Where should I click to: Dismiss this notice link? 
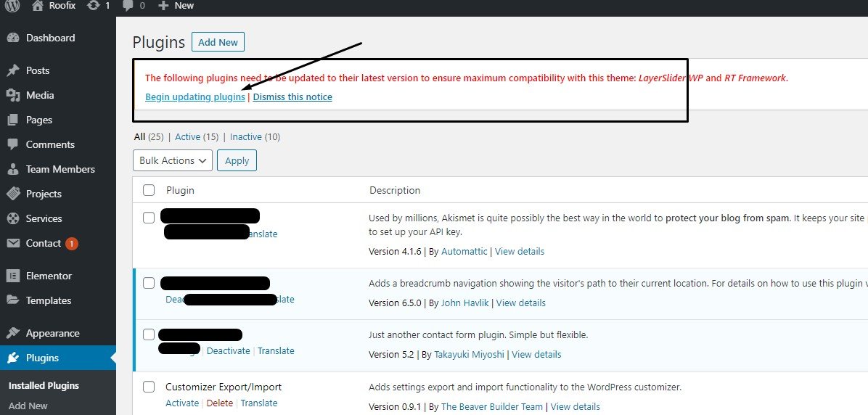coord(292,96)
